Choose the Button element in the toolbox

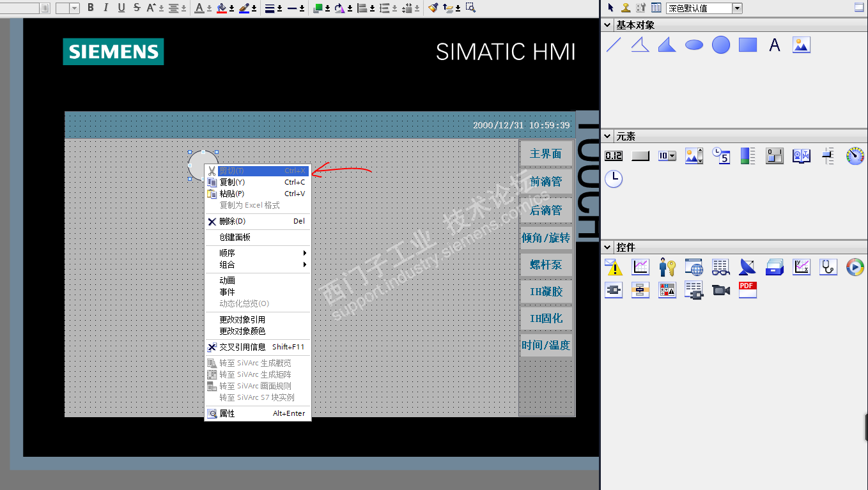coord(640,156)
